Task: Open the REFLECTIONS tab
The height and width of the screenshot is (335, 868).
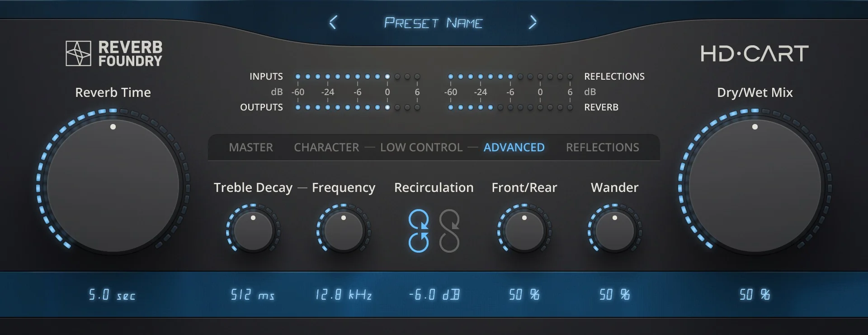Action: coord(603,148)
